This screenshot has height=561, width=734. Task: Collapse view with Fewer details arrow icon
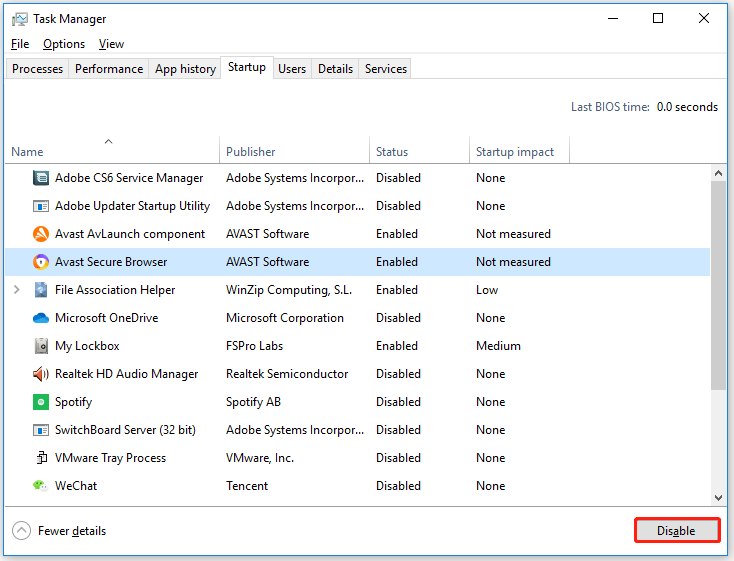[21, 531]
